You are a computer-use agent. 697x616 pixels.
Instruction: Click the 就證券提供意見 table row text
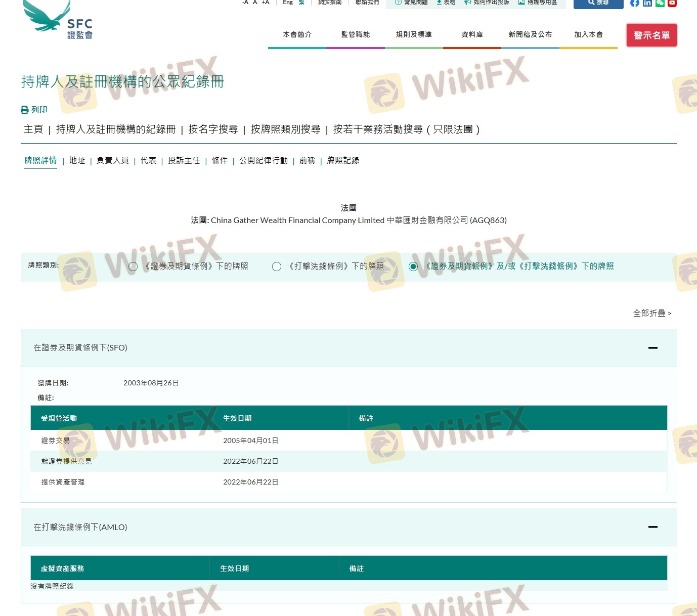click(66, 461)
